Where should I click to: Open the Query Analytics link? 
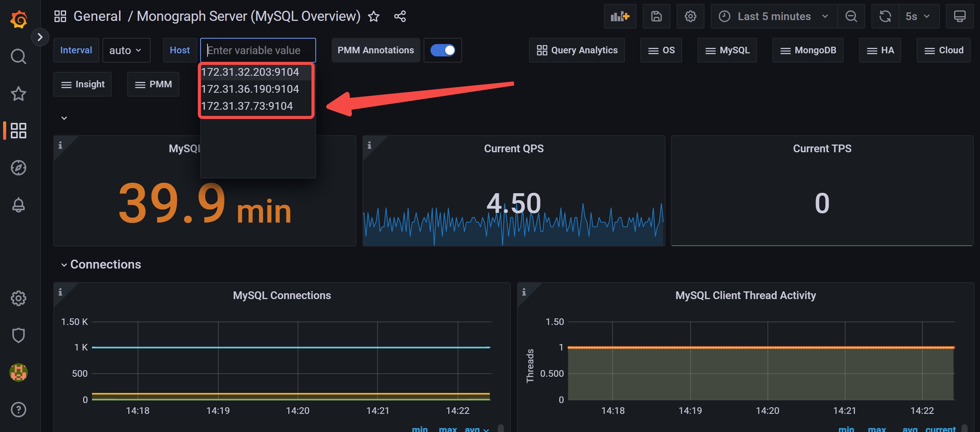pyautogui.click(x=577, y=50)
